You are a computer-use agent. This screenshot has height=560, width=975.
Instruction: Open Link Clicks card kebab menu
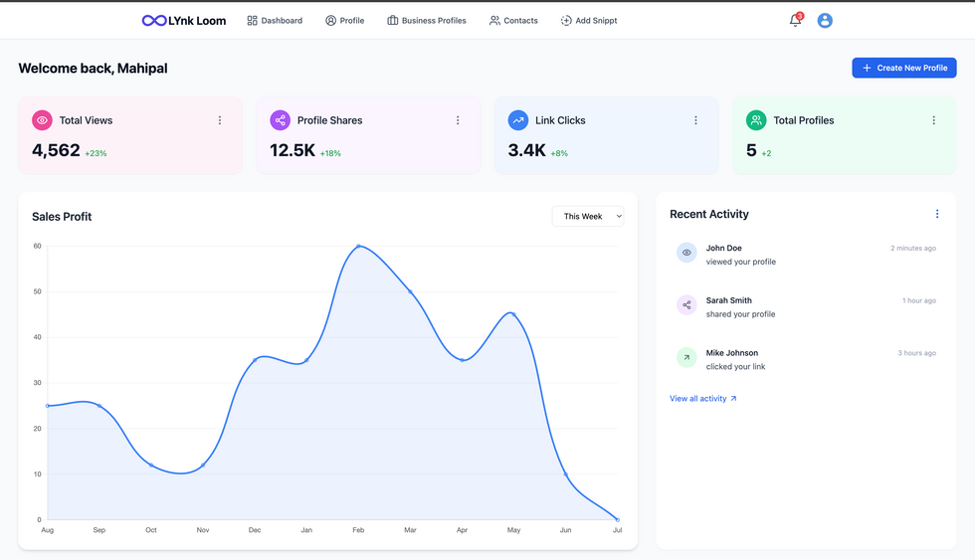click(x=695, y=120)
